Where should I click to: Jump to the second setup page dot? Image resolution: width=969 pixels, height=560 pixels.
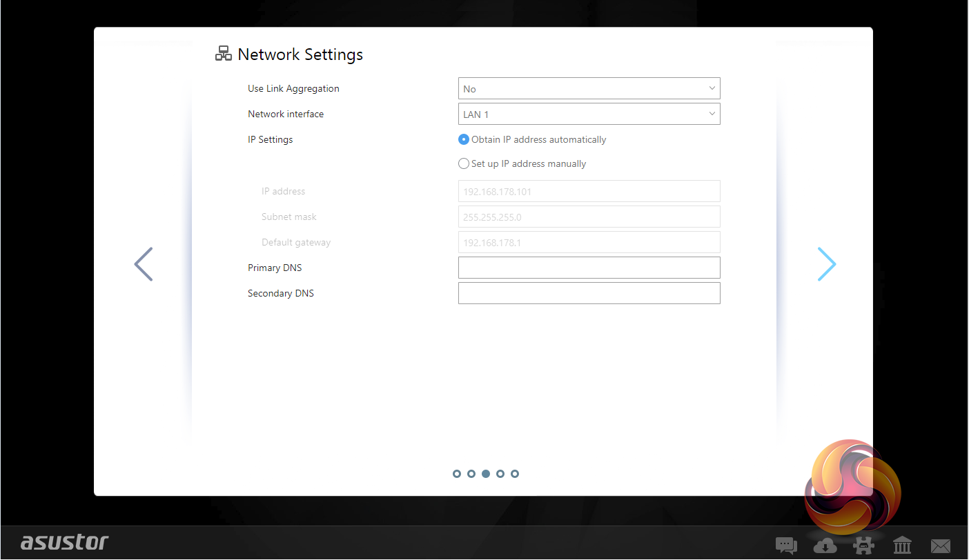[471, 474]
